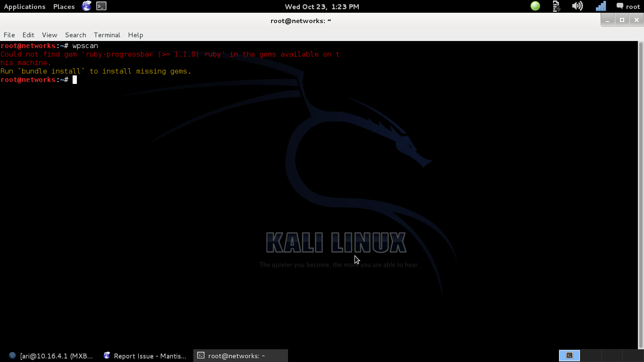Open the Search menu

coord(75,35)
